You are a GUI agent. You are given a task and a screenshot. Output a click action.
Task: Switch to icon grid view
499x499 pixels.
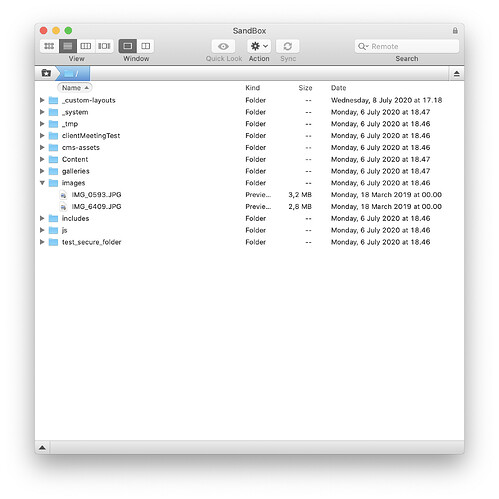[49, 46]
